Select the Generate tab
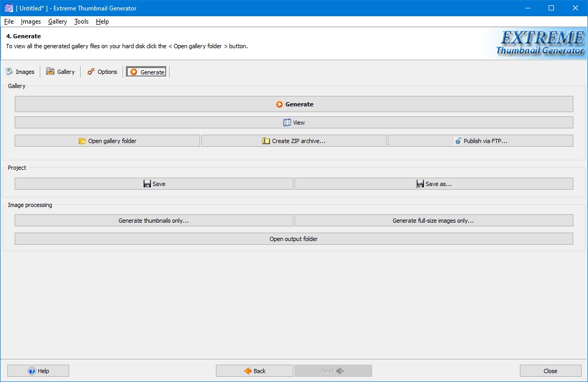 click(x=146, y=72)
